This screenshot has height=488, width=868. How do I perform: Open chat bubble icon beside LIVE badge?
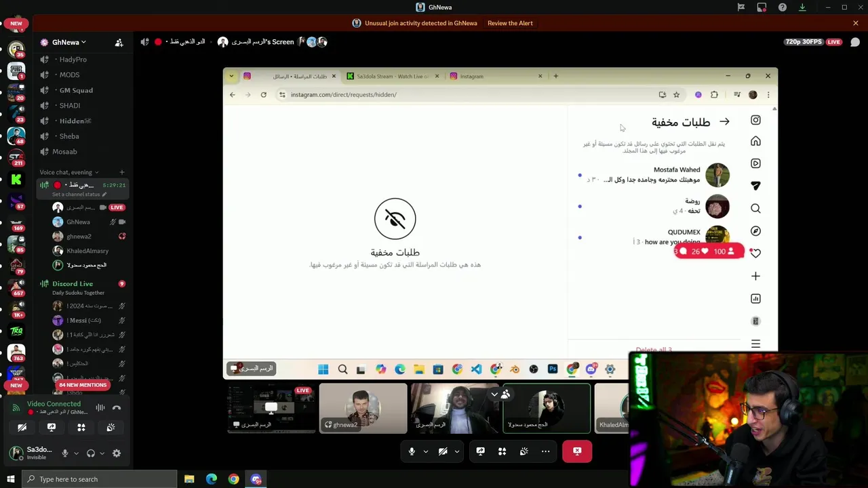pos(855,42)
